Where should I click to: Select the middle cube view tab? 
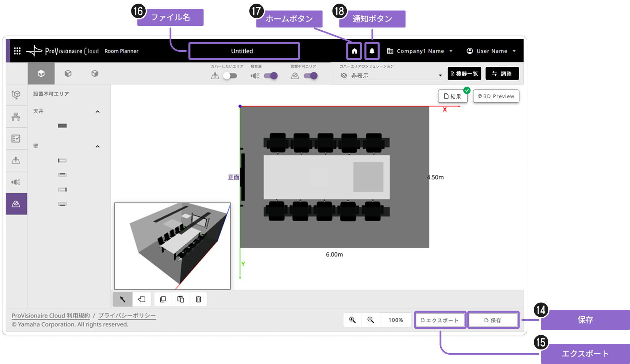(68, 74)
